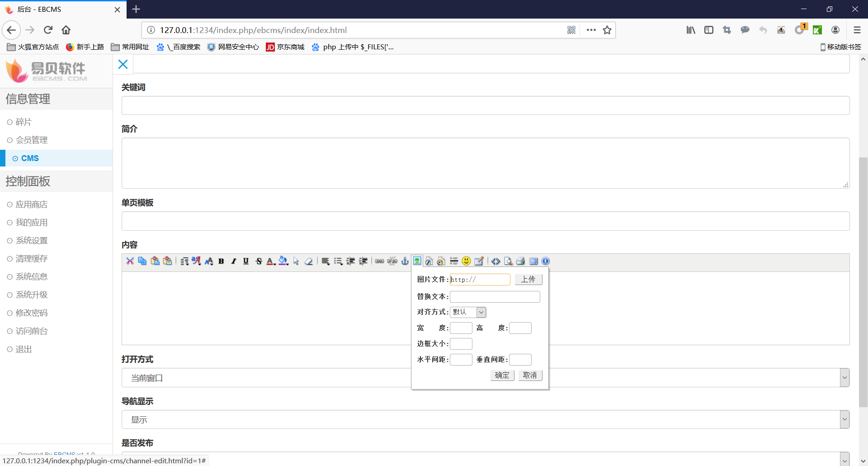
Task: Click the editor about info icon
Action: (x=546, y=261)
